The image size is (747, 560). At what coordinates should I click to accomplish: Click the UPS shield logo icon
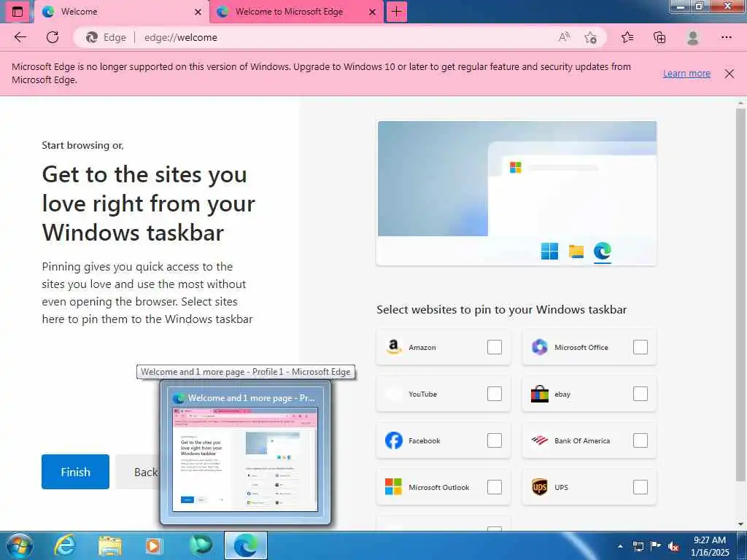coord(539,487)
